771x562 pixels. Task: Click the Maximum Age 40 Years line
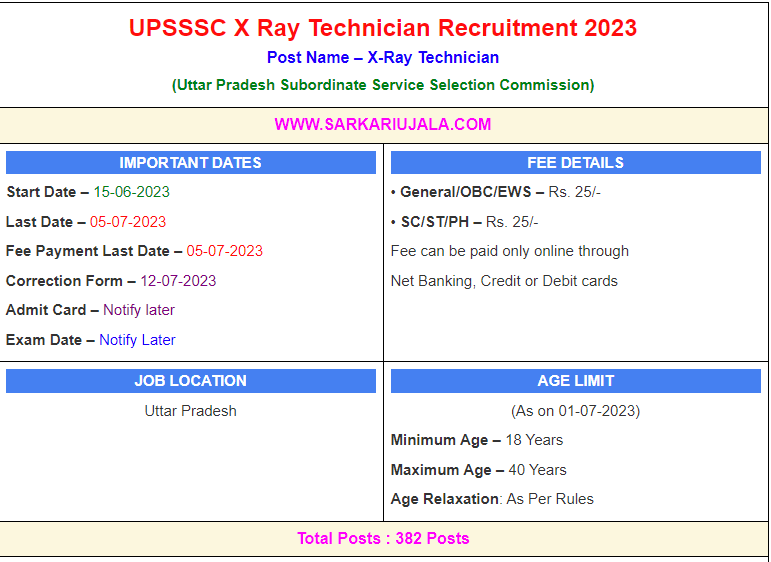478,470
